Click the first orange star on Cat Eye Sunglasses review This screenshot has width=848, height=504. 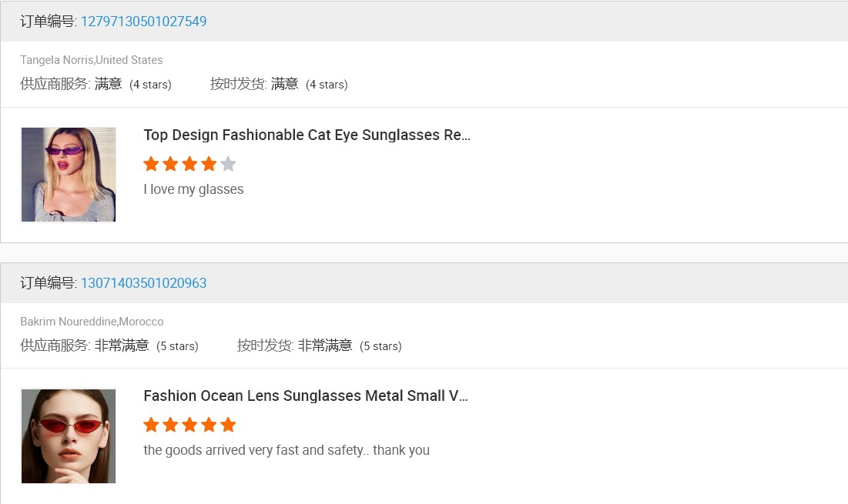[x=151, y=164]
